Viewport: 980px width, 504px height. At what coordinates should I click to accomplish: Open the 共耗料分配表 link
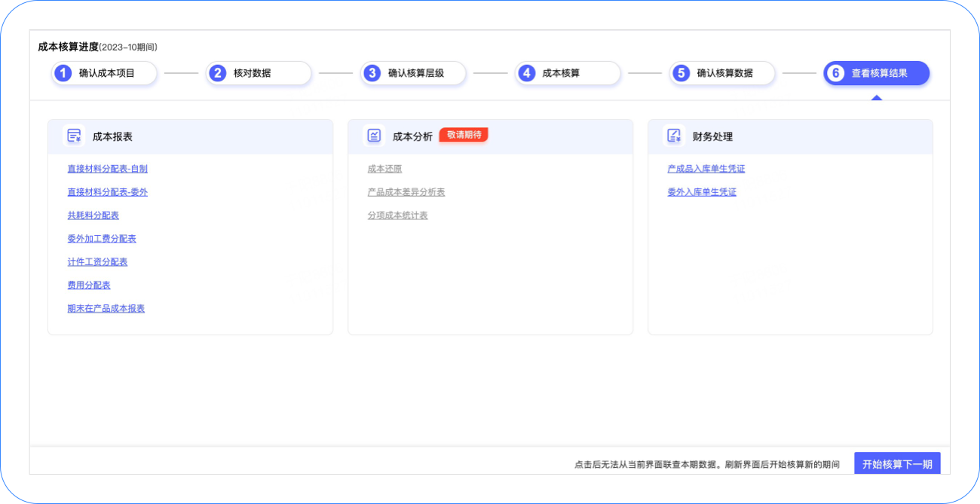93,215
